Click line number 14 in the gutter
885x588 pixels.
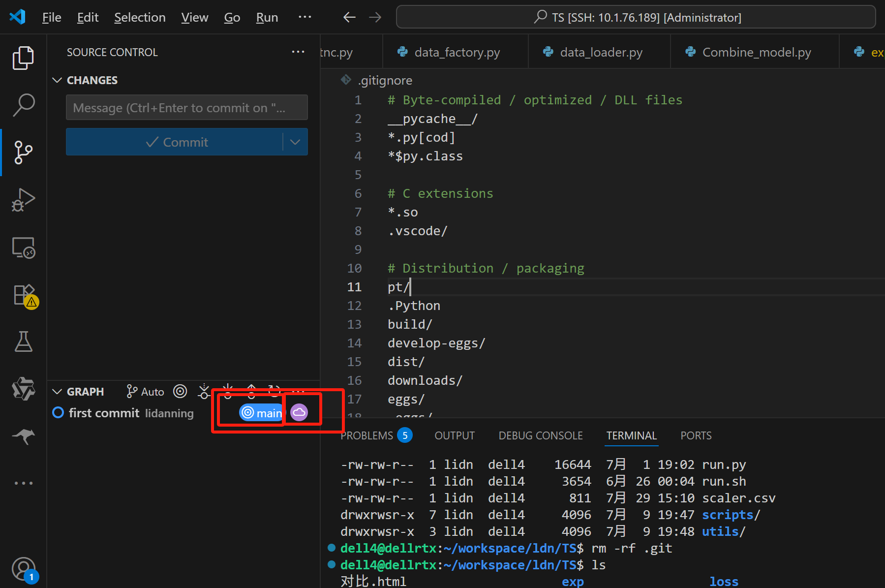(354, 343)
